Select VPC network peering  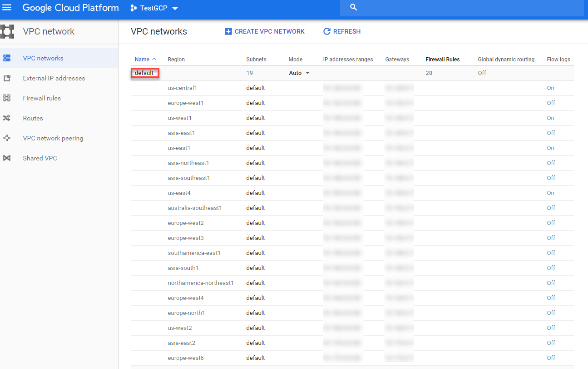pos(53,138)
